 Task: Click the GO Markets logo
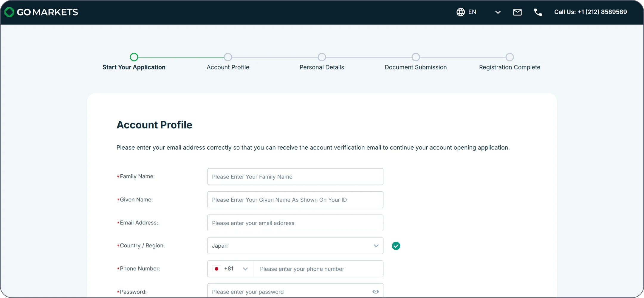tap(41, 12)
